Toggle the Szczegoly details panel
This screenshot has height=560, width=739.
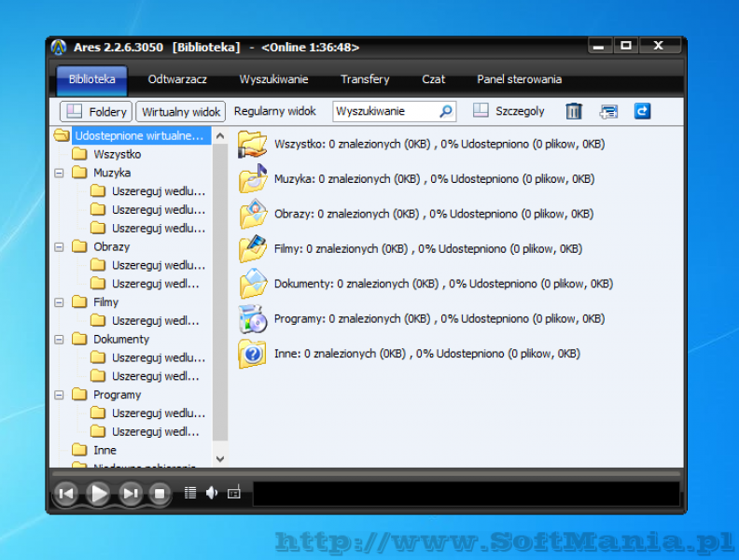click(509, 111)
